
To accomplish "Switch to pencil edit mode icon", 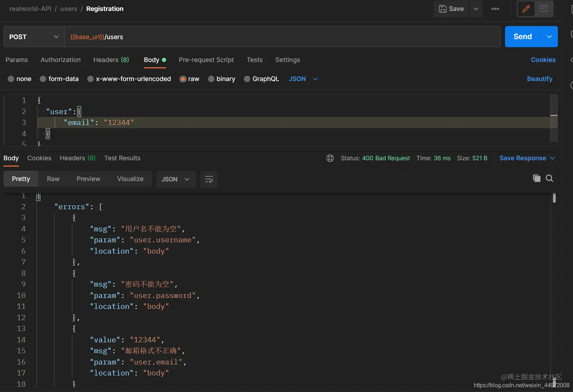I will (x=526, y=9).
